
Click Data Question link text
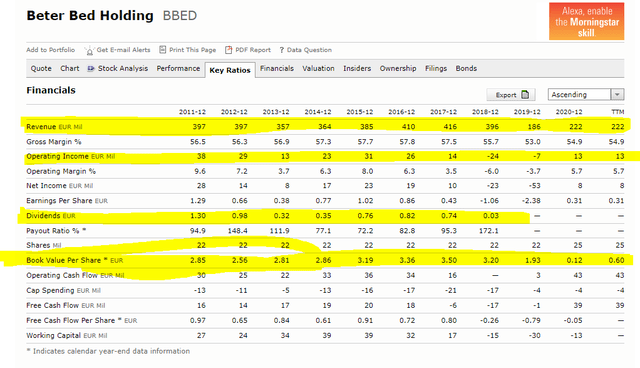(x=309, y=50)
